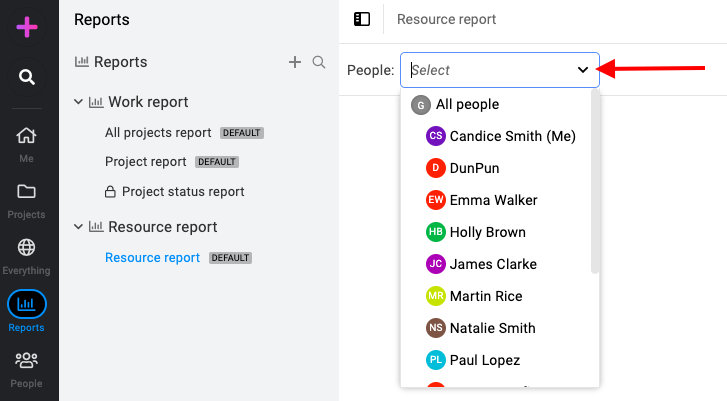727x401 pixels.
Task: Collapse the Resource report group
Action: tap(78, 227)
